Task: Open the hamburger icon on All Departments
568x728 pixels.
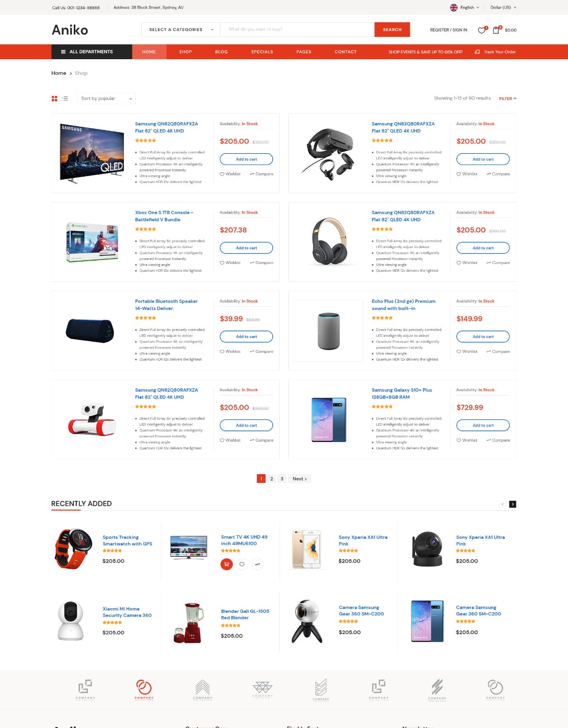Action: (x=62, y=51)
